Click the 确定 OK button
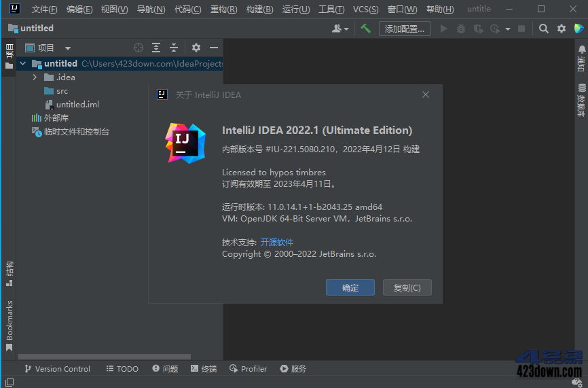This screenshot has height=388, width=588. click(350, 287)
